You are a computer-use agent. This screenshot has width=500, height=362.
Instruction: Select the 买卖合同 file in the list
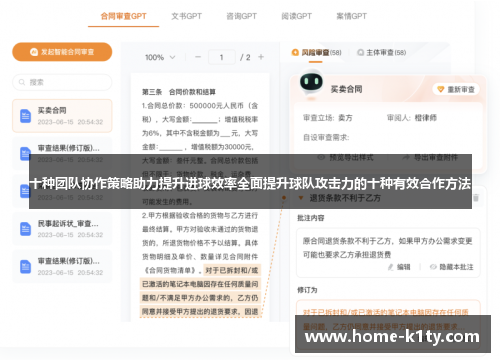tap(62, 116)
